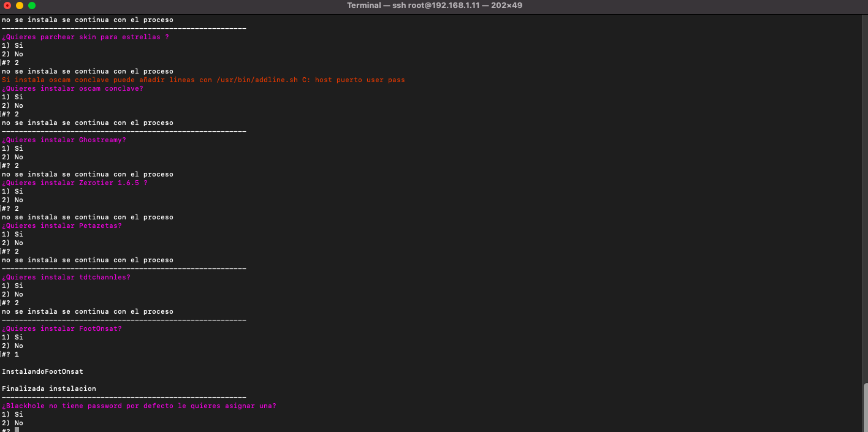Click the Zerotier 1.6.5 install prompt
This screenshot has width=868, height=432.
click(x=75, y=183)
